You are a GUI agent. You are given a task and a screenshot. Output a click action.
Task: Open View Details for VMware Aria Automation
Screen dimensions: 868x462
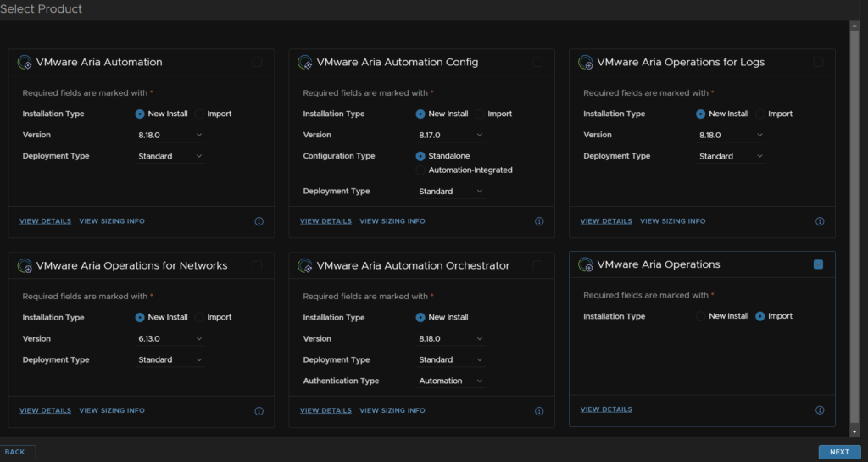pyautogui.click(x=46, y=221)
